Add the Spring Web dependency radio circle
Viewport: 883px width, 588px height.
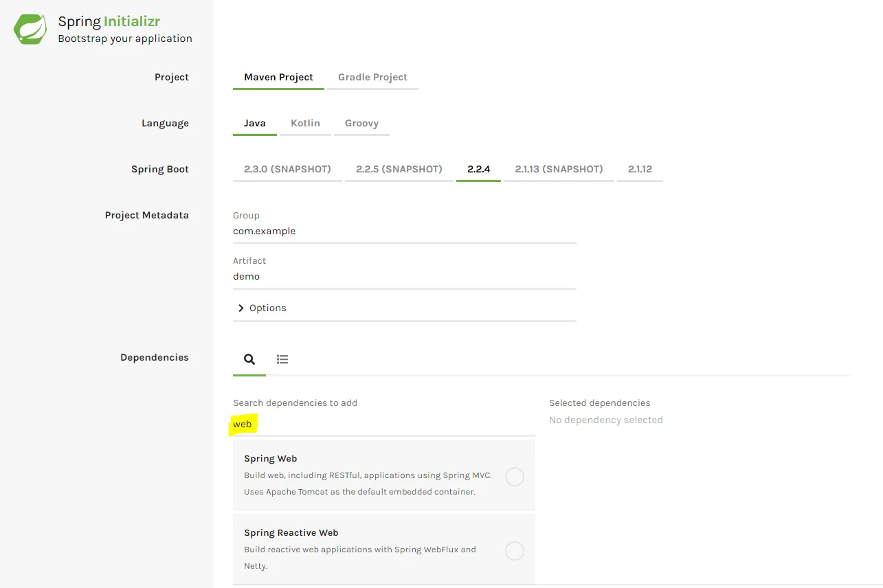(515, 477)
